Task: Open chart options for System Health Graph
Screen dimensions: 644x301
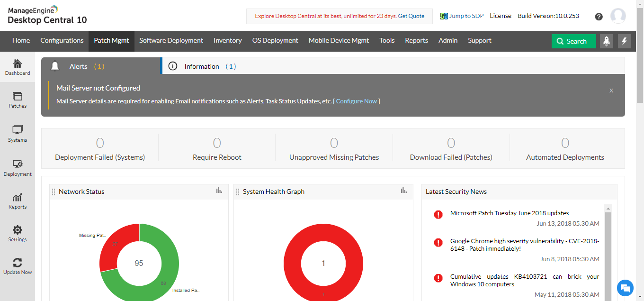Action: (403, 191)
